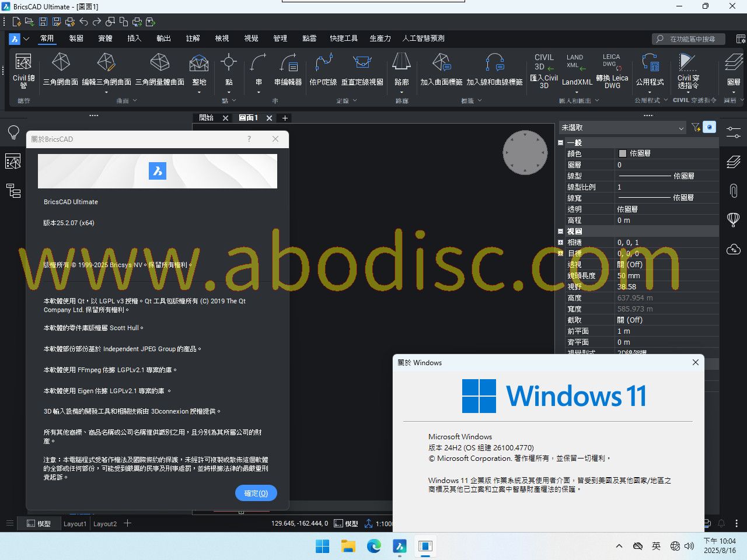Click the new drawing quick-access icon
Viewport: 747px width, 560px height.
pos(16,22)
